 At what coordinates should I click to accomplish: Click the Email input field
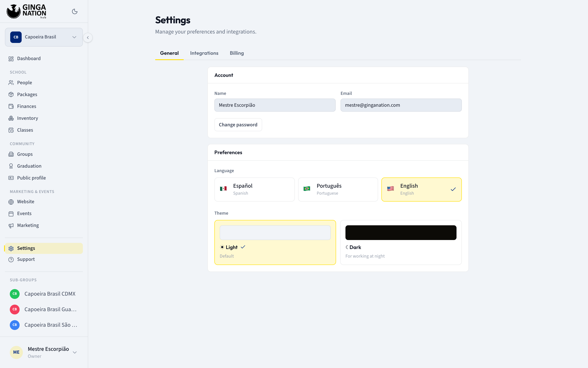pyautogui.click(x=401, y=105)
